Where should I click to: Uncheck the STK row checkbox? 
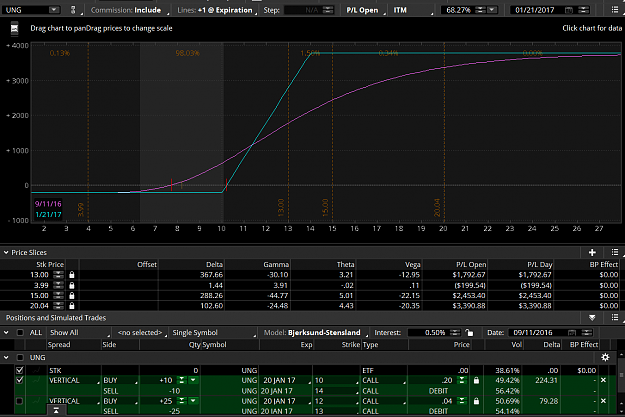[x=19, y=370]
